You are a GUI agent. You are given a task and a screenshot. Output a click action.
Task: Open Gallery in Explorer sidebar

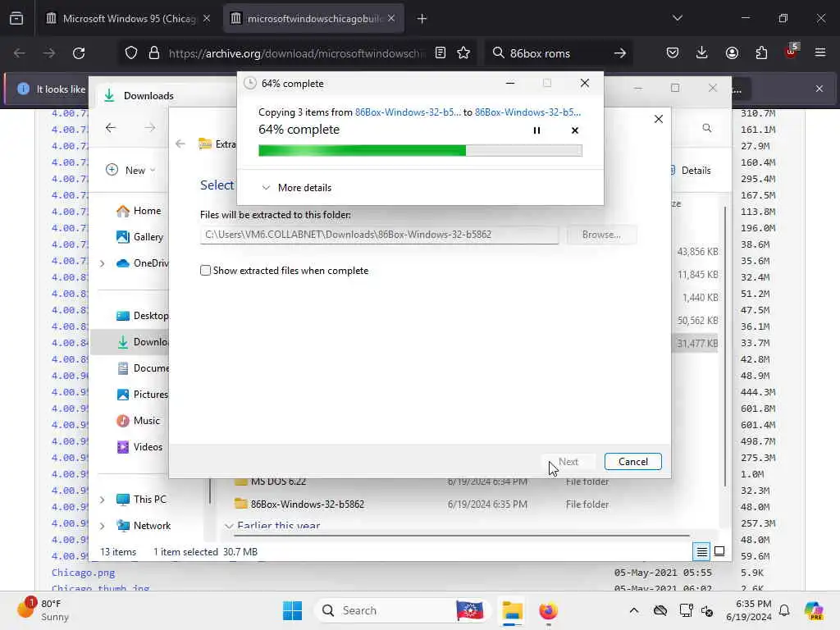[x=139, y=237]
